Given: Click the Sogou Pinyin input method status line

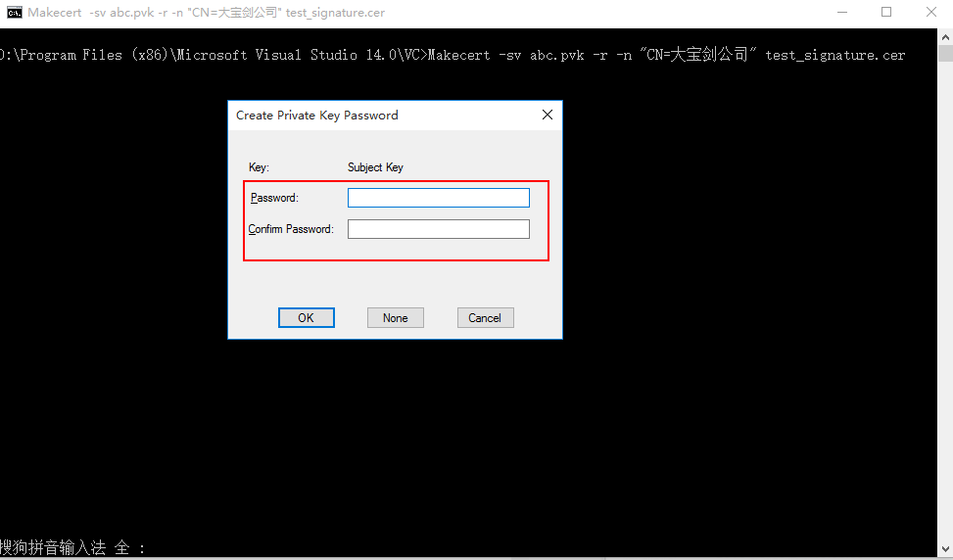Looking at the screenshot, I should tap(72, 548).
